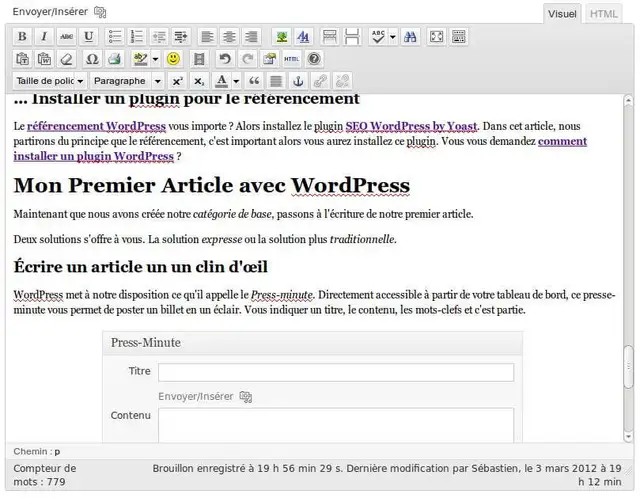Click the add media icon beside Envoyer/Insérer

(x=100, y=12)
